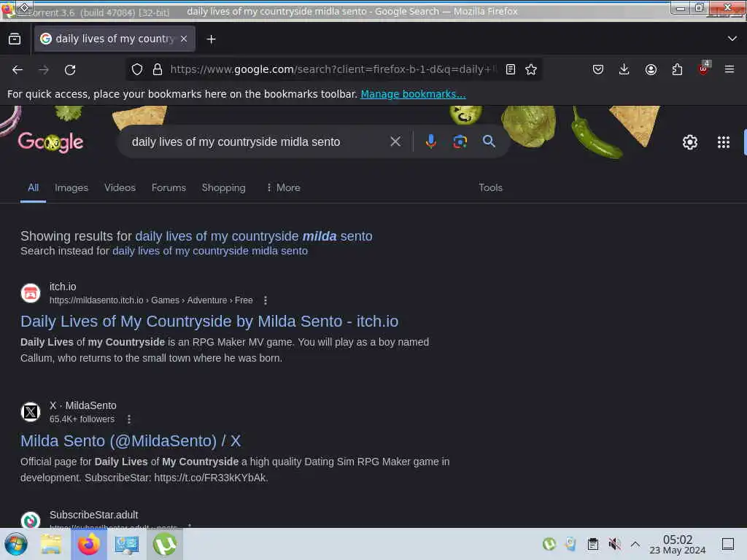Toggle reader view in address bar
The height and width of the screenshot is (560, 747).
pyautogui.click(x=510, y=69)
